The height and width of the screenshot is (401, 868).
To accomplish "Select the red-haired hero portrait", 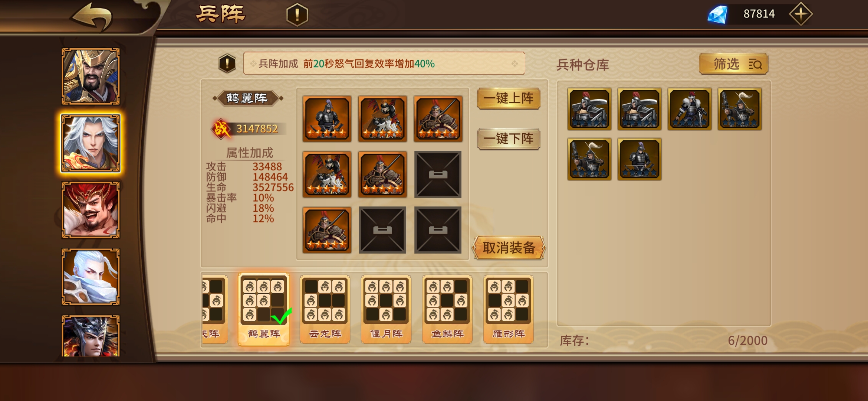I will tap(91, 210).
